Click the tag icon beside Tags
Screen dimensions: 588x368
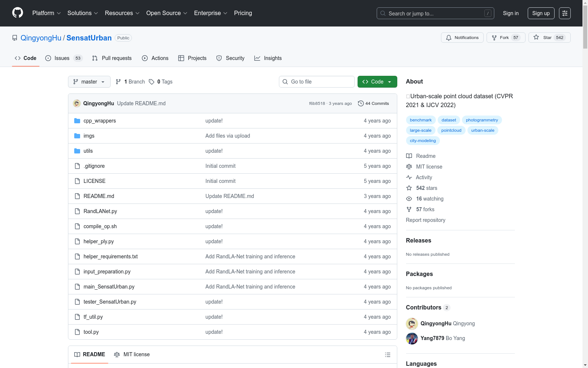tap(151, 82)
